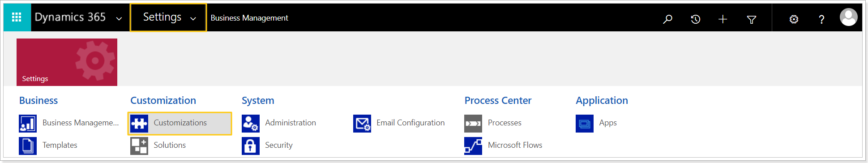Click the help question mark icon
Screen dimensions: 868x163
coord(821,19)
